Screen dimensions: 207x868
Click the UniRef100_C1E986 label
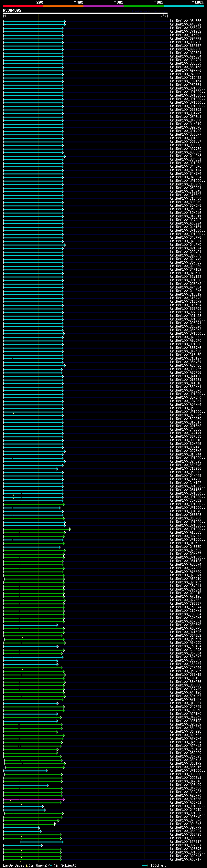tap(186, 468)
